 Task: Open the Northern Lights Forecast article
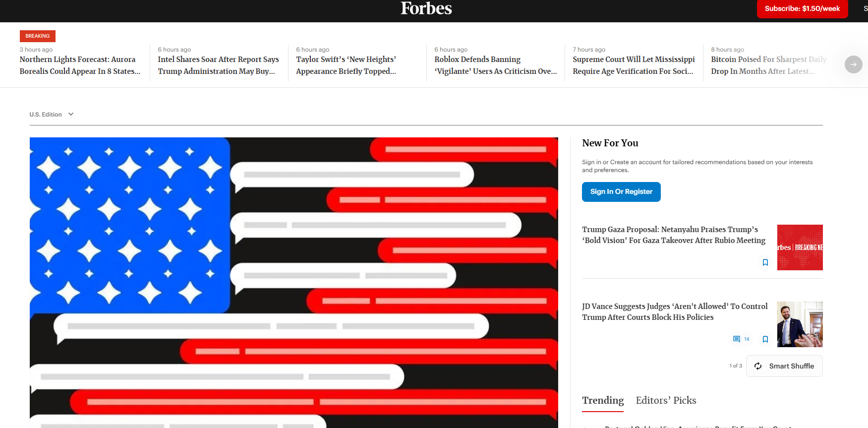pyautogui.click(x=80, y=65)
